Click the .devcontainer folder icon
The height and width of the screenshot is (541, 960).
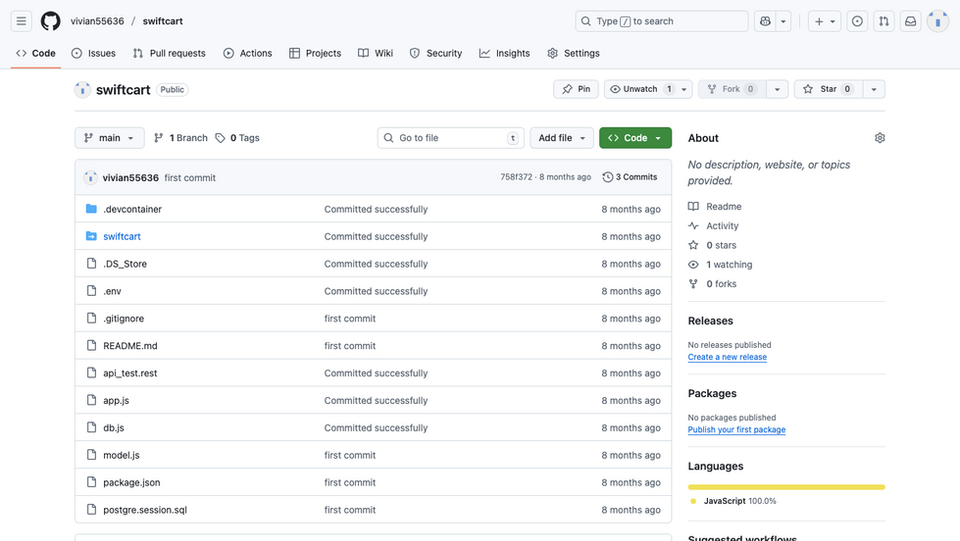[91, 209]
